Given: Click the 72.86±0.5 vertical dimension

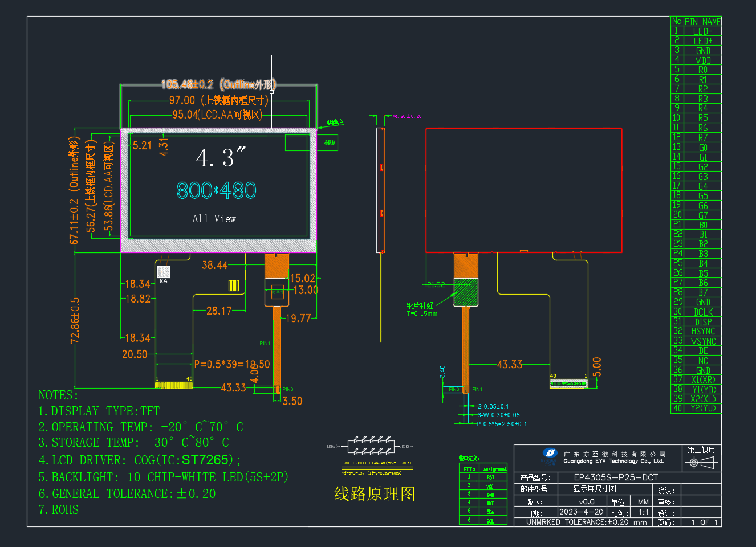Looking at the screenshot, I should [x=75, y=321].
